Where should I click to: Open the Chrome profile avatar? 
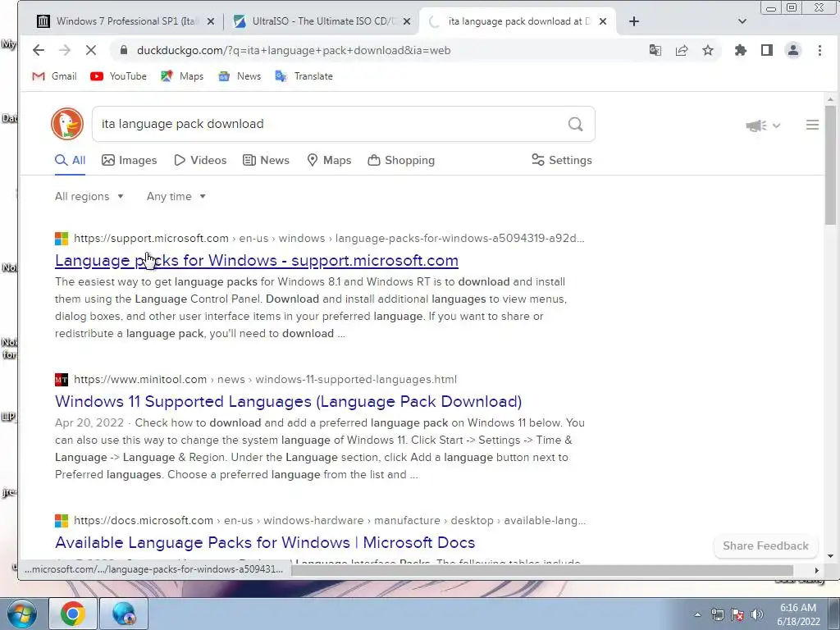793,50
